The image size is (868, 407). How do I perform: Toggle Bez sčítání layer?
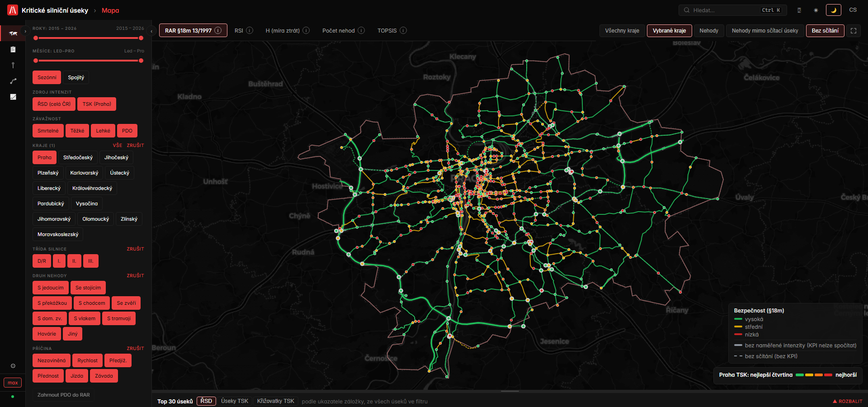pyautogui.click(x=825, y=31)
